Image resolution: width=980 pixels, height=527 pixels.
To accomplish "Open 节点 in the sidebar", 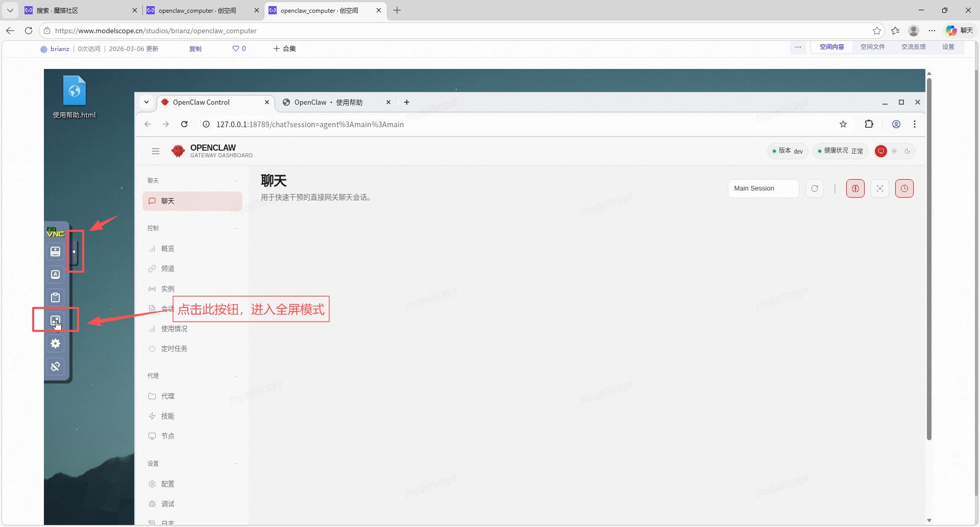I will [x=192, y=436].
